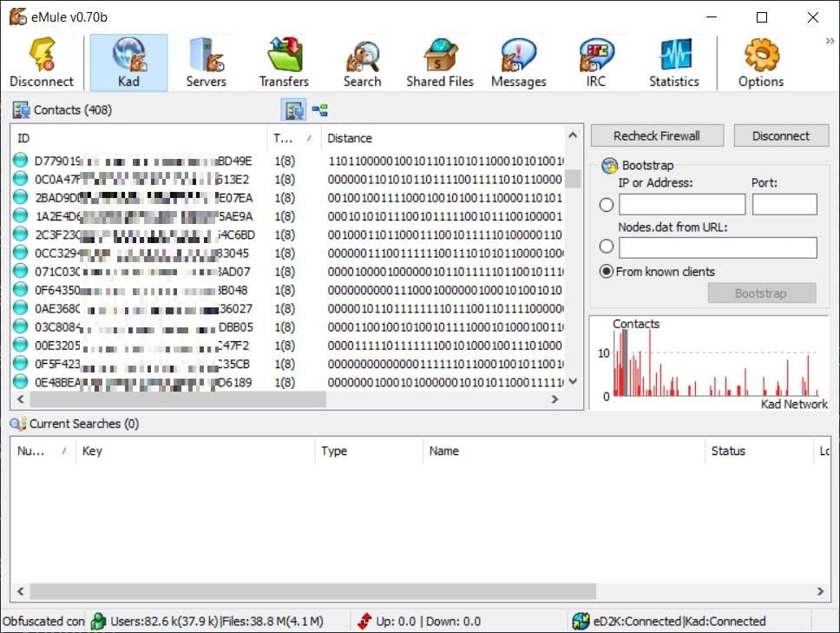This screenshot has height=633, width=840.
Task: Open the IRC chat view
Action: 596,62
